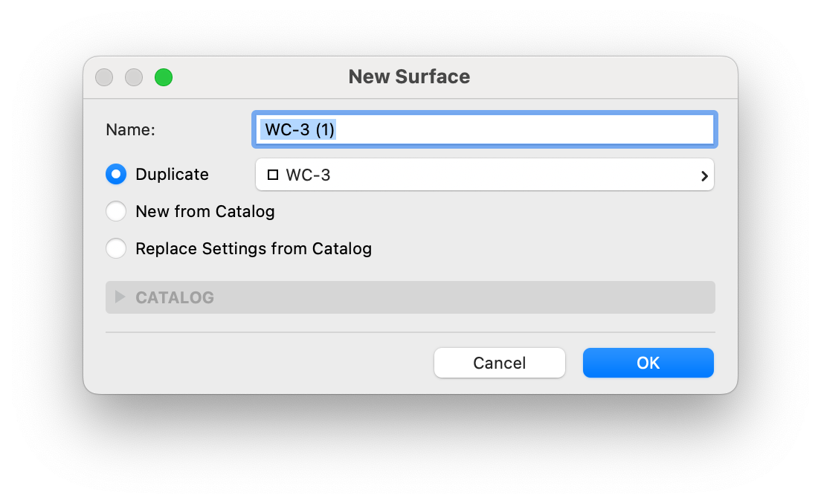Click the green zoom window button
The image size is (821, 504).
tap(164, 77)
